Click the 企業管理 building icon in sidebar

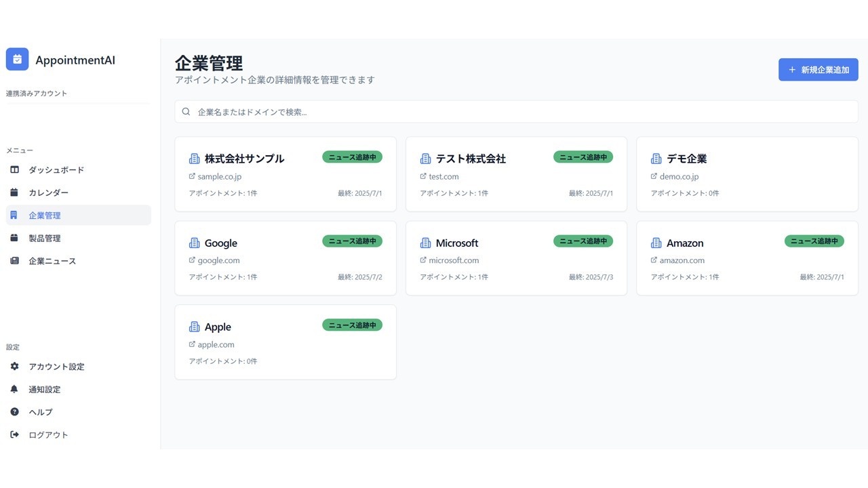click(14, 216)
